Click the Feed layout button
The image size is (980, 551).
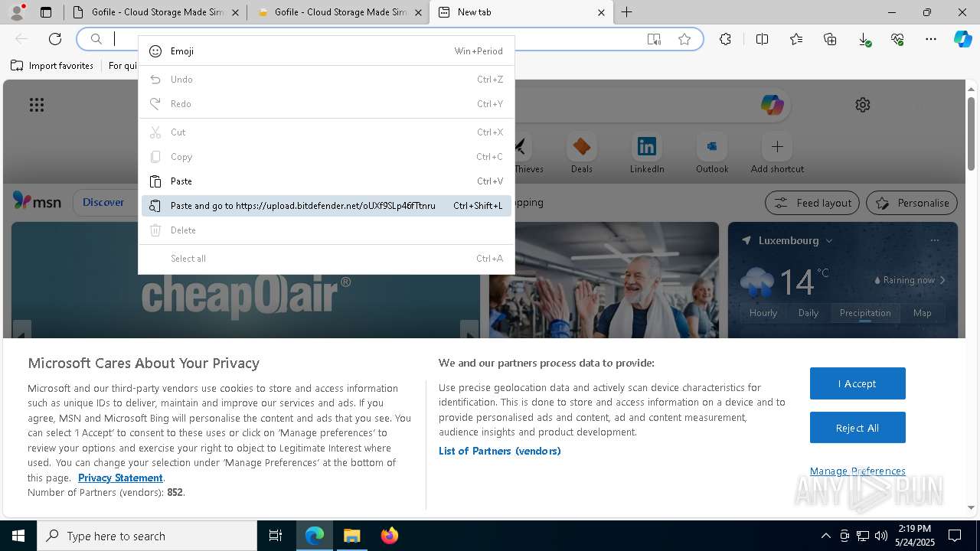812,203
